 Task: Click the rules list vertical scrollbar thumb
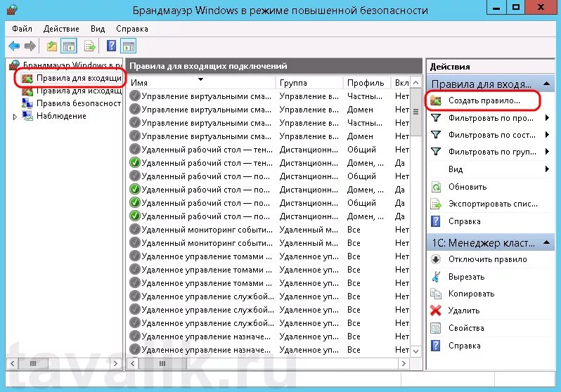415,112
